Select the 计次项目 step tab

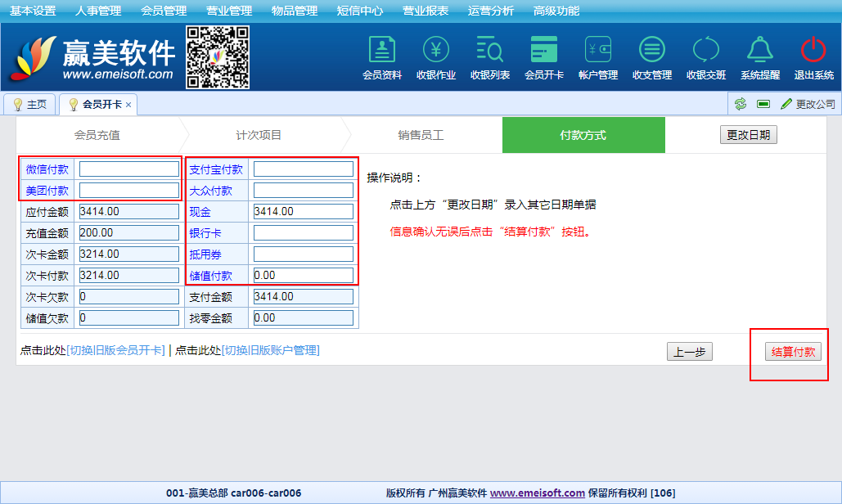[x=259, y=135]
